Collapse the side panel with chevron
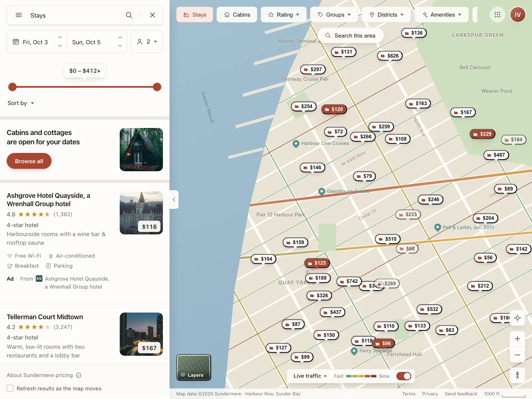532x399 pixels. [x=174, y=199]
